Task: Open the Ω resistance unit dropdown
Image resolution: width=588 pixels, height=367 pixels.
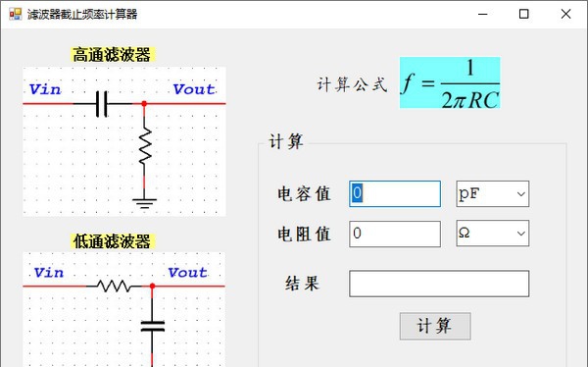Action: coord(492,234)
